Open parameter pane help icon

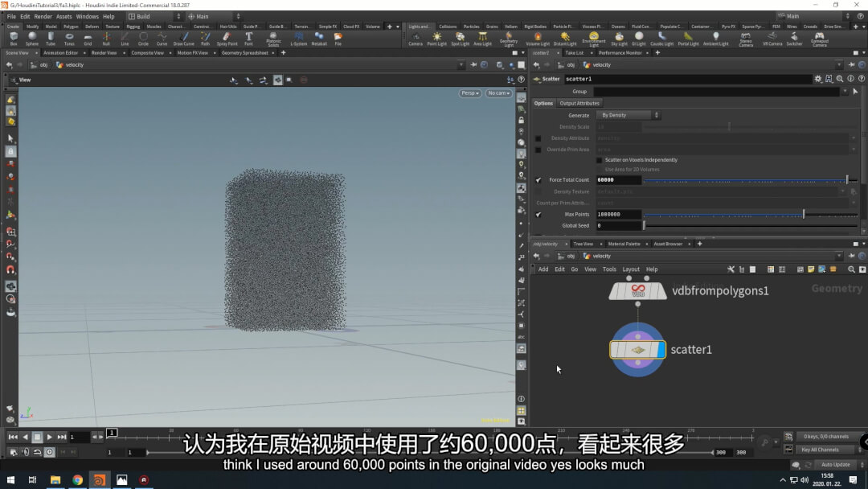coord(862,79)
